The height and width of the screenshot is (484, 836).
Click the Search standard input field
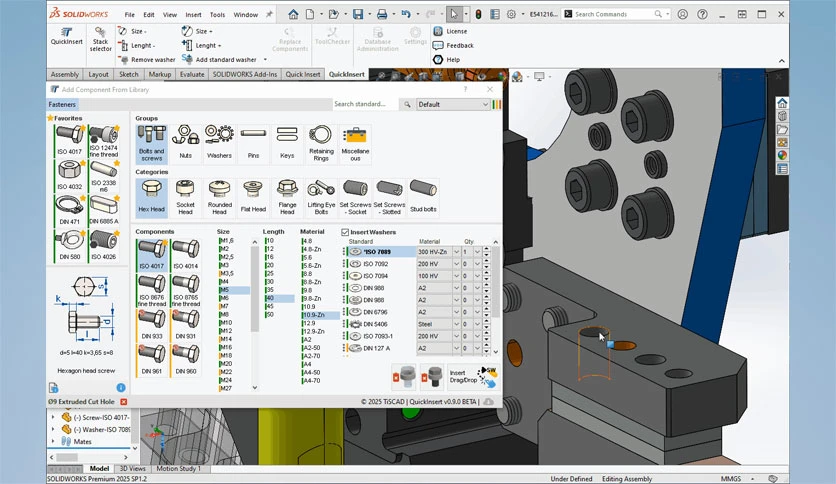pos(365,104)
